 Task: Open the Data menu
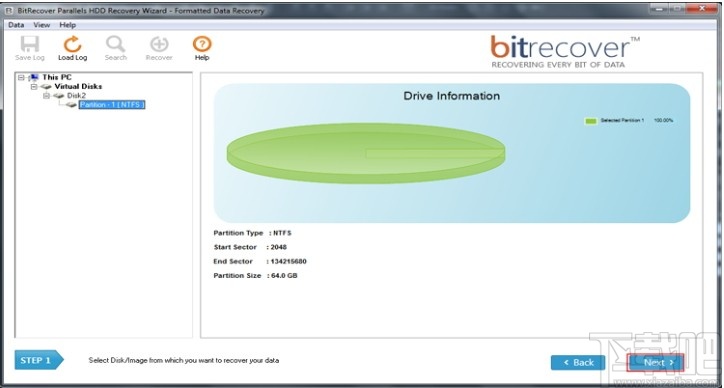pyautogui.click(x=16, y=25)
